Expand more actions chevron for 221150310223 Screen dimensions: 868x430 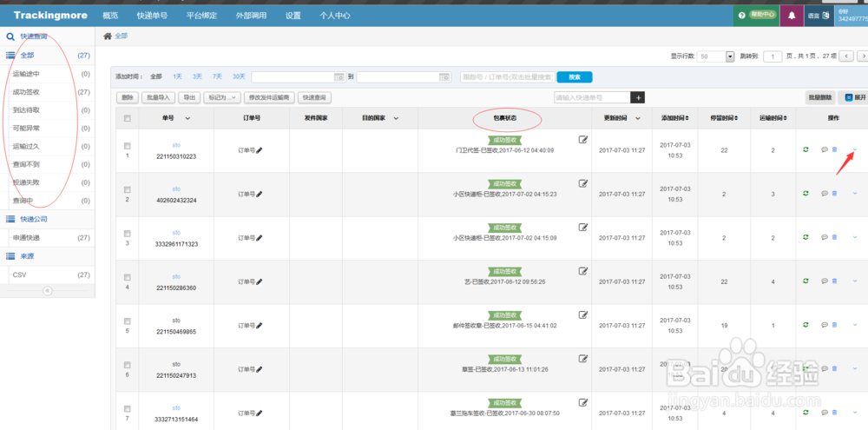point(855,149)
